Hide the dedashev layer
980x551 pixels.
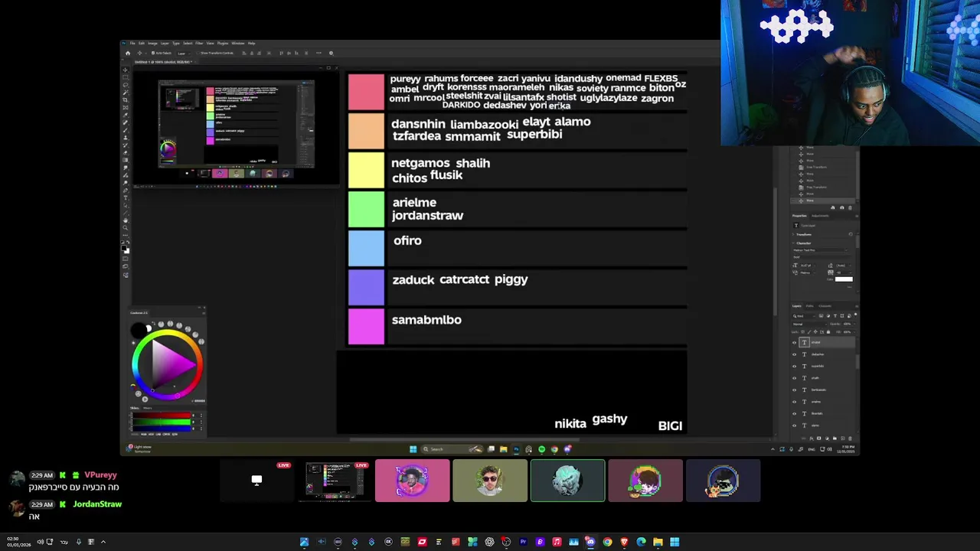794,354
